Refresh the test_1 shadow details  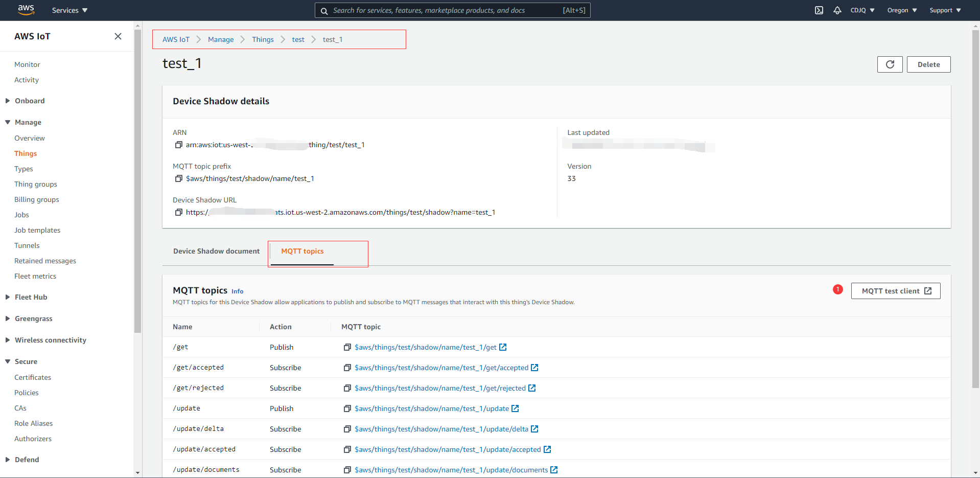(890, 64)
